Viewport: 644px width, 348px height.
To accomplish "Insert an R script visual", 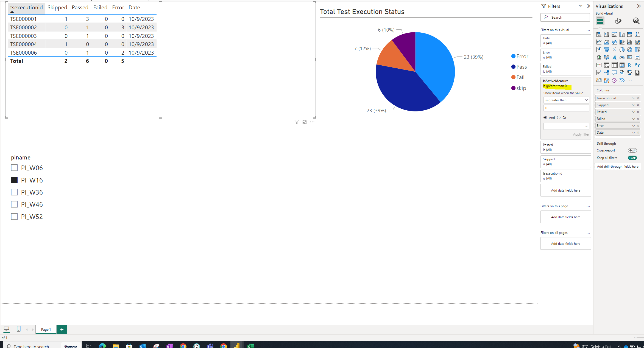I will point(629,65).
